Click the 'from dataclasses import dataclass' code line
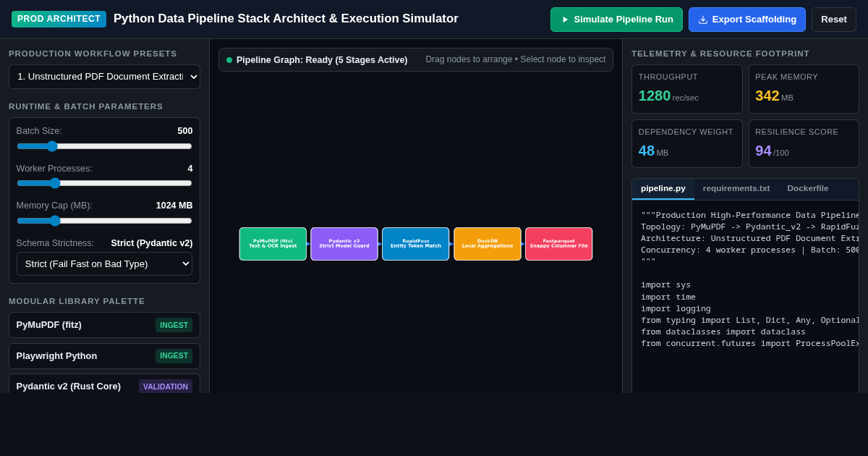 723,332
